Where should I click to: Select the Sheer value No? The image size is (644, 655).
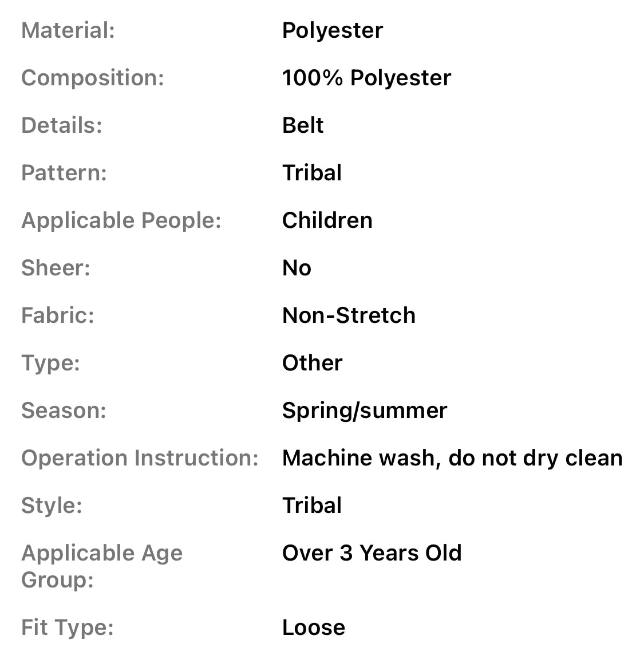297,268
